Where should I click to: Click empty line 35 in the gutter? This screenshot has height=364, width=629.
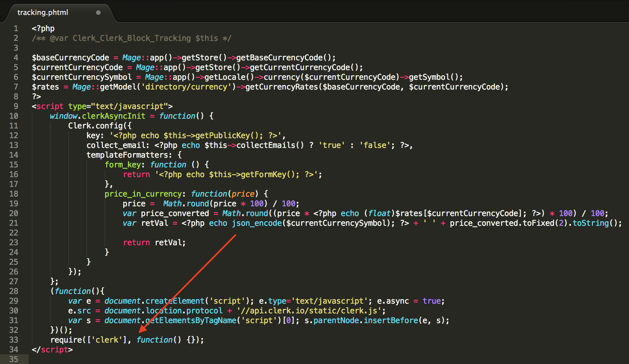coord(14,359)
